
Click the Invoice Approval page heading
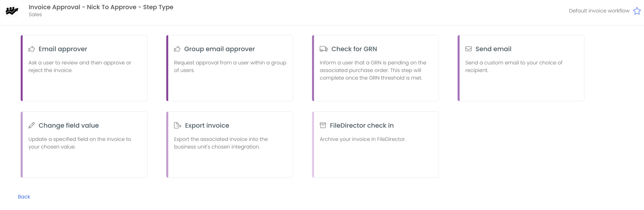click(101, 7)
